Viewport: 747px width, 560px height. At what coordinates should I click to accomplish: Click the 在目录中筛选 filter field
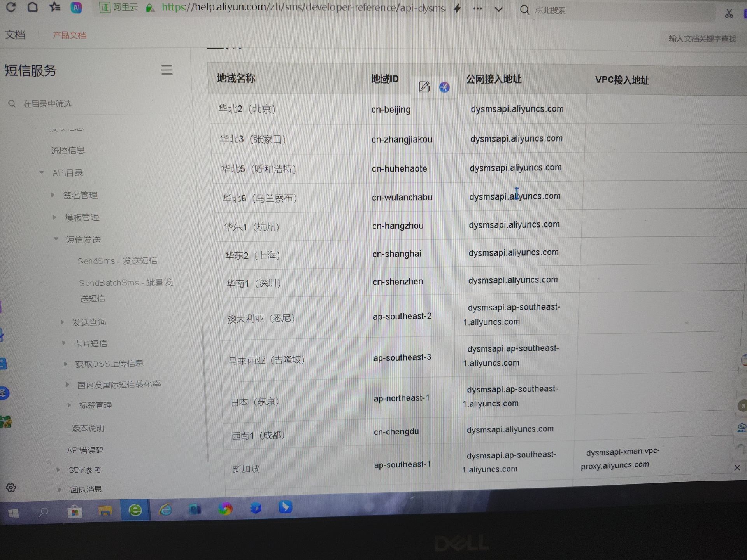[91, 104]
